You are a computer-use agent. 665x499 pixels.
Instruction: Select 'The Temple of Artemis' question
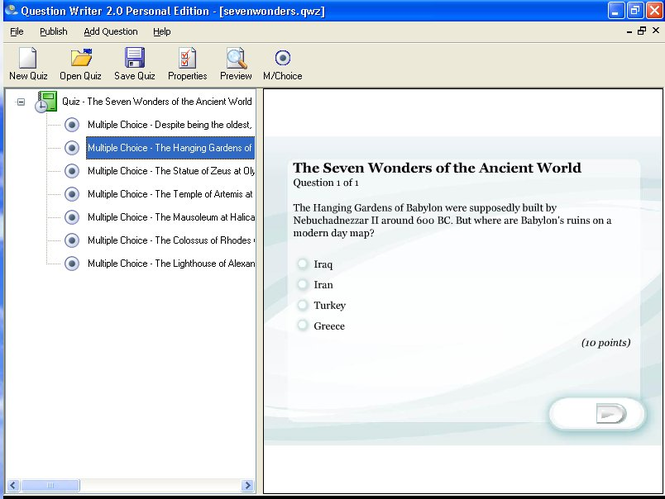click(x=170, y=194)
